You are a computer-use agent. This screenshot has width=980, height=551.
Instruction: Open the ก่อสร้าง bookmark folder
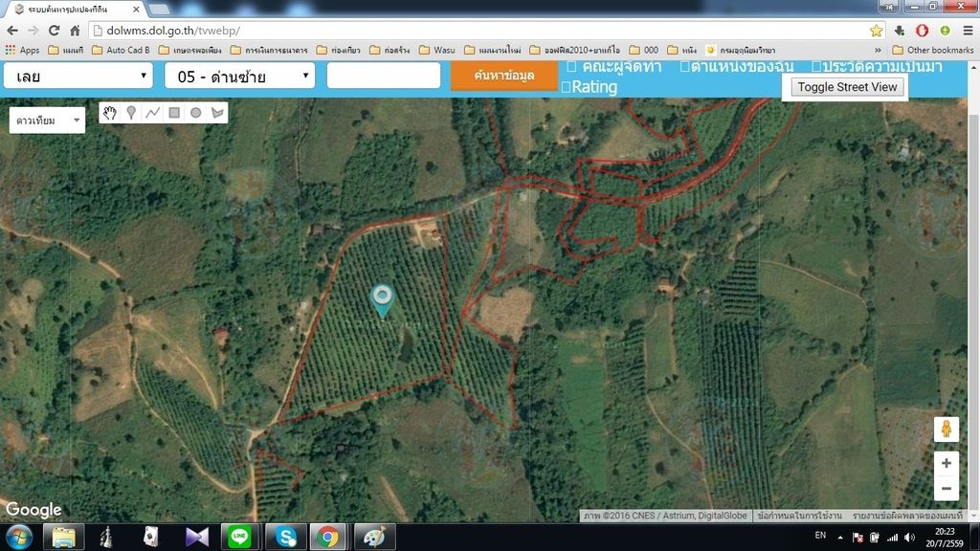click(x=390, y=50)
